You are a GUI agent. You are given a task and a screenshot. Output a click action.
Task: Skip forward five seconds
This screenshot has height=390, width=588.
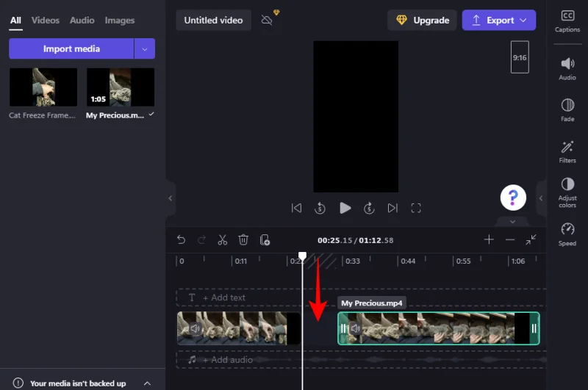[x=369, y=208]
